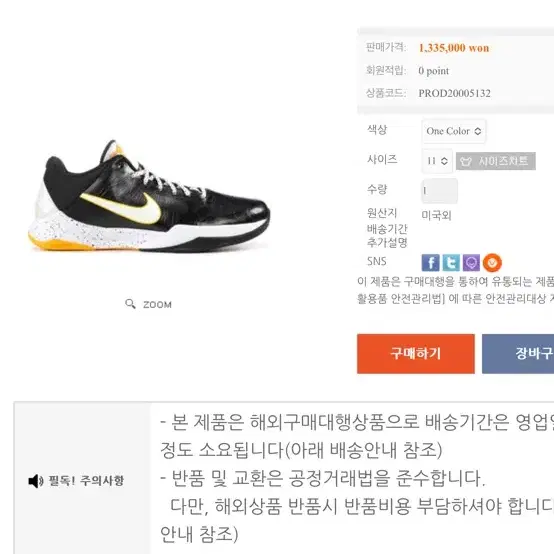Image resolution: width=554 pixels, height=554 pixels.
Task: Click the Nike shoe product image
Action: (149, 196)
